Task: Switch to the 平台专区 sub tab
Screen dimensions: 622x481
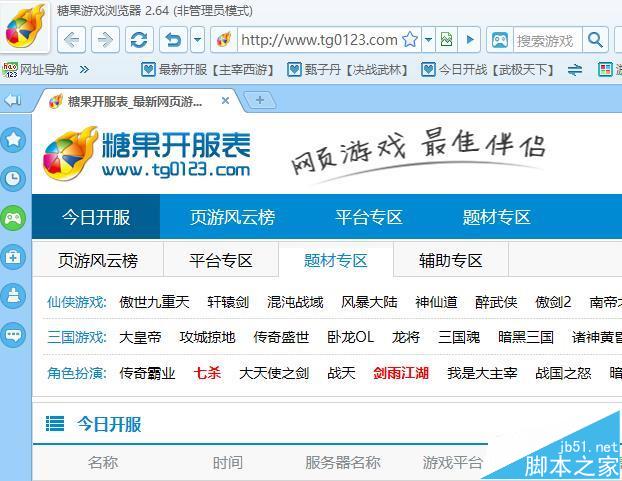Action: tap(221, 261)
